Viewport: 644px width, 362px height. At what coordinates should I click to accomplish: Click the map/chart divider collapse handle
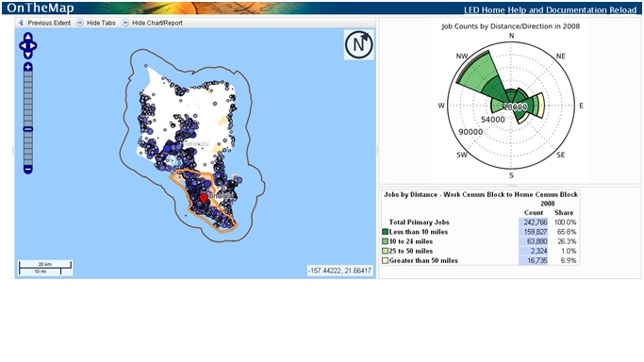click(377, 151)
